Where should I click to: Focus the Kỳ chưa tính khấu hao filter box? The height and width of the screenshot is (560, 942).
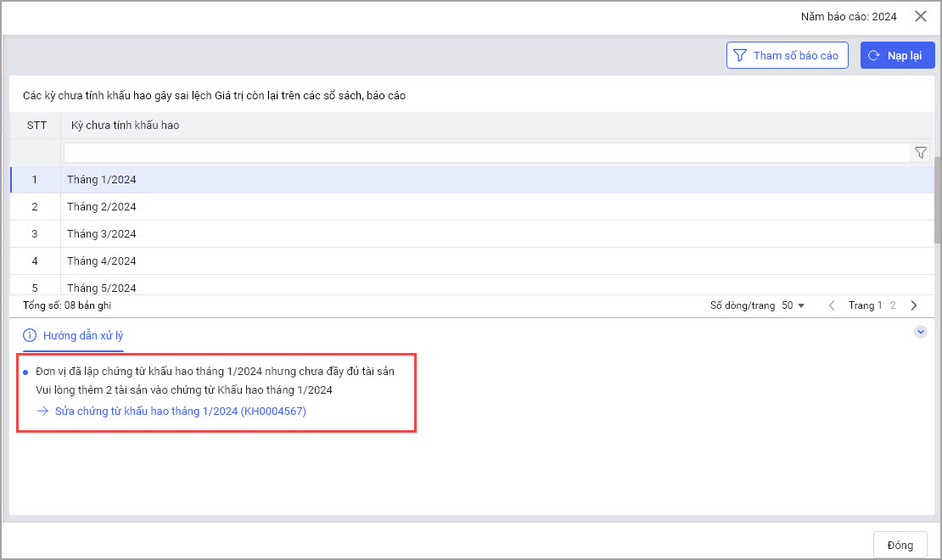click(x=485, y=153)
